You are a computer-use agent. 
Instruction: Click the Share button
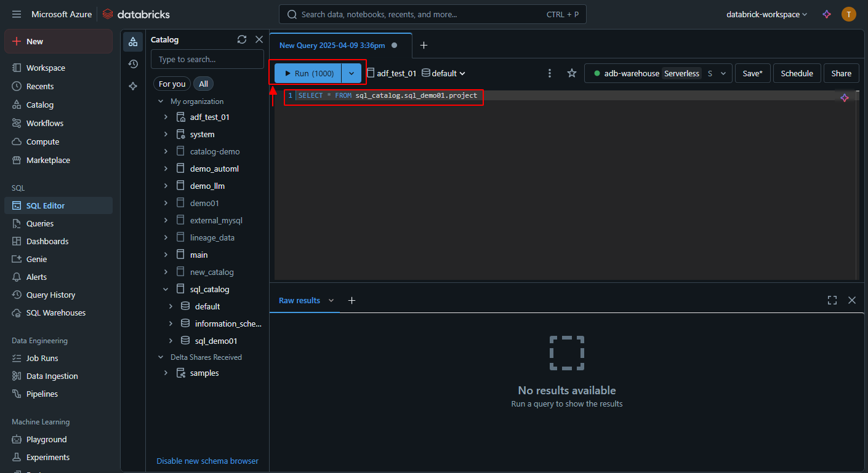(x=841, y=73)
